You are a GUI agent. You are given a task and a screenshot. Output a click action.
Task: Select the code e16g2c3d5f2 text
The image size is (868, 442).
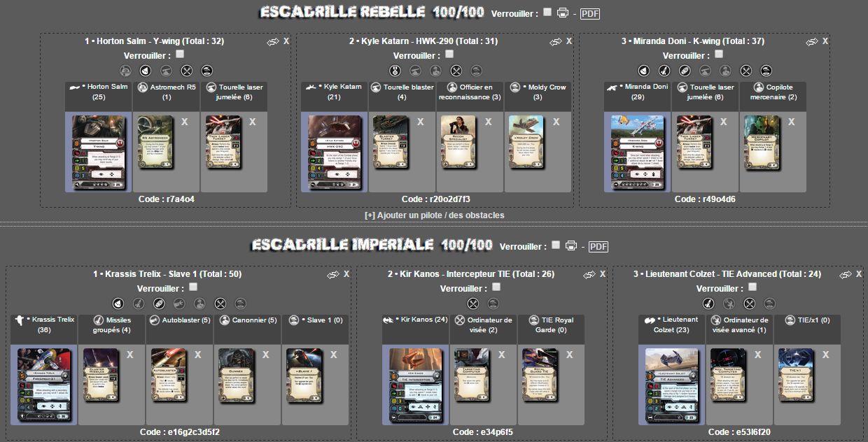tap(180, 432)
